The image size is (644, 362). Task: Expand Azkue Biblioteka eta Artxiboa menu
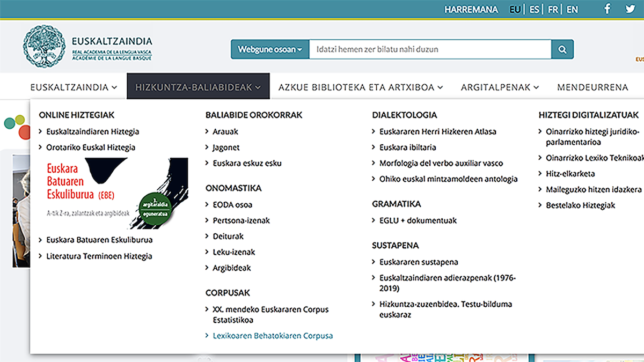click(360, 87)
